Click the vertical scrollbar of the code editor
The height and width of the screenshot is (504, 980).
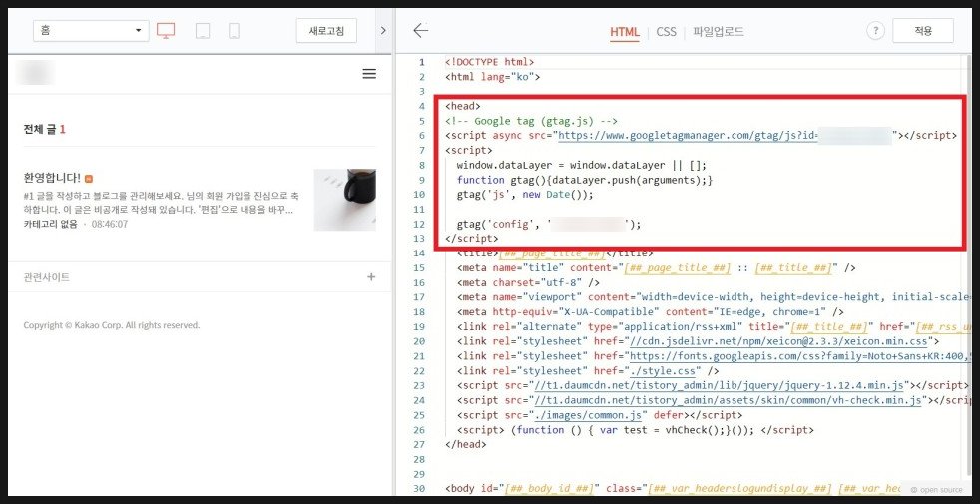coord(967,200)
